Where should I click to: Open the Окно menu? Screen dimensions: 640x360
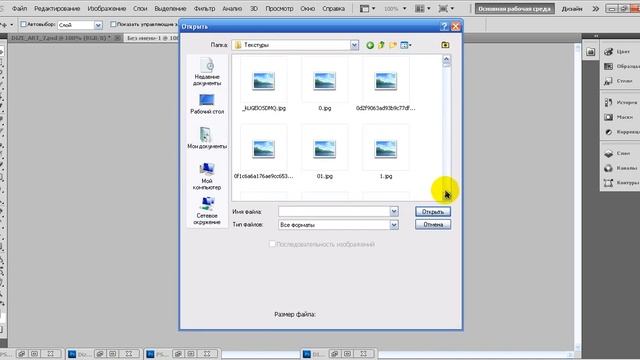click(307, 9)
